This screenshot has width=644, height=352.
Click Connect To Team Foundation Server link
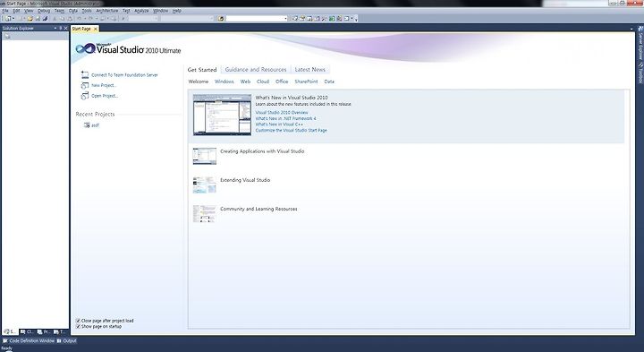(124, 75)
